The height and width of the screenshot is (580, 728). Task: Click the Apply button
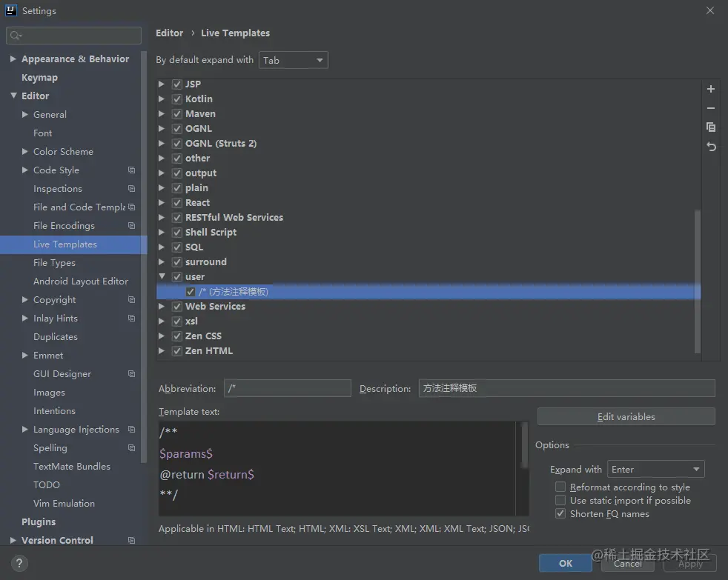pos(690,563)
